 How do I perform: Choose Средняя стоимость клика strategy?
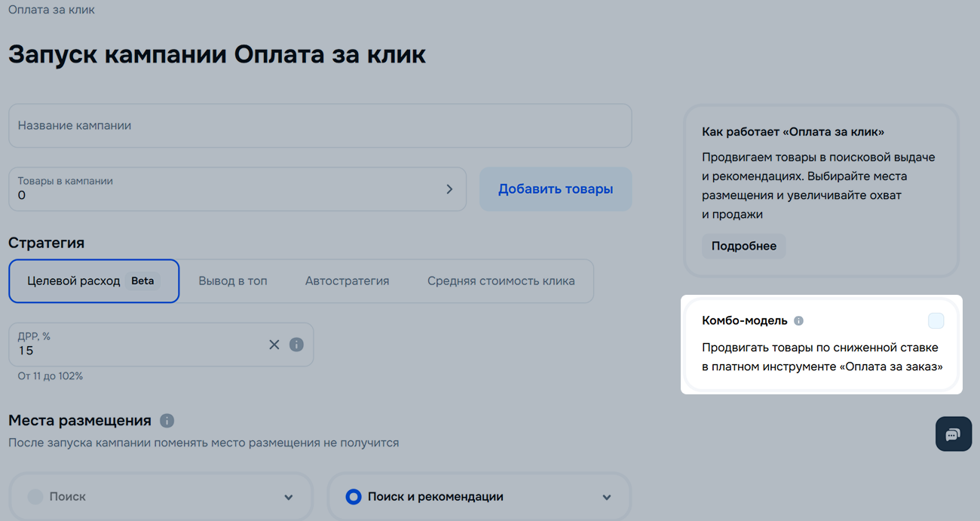(x=501, y=281)
